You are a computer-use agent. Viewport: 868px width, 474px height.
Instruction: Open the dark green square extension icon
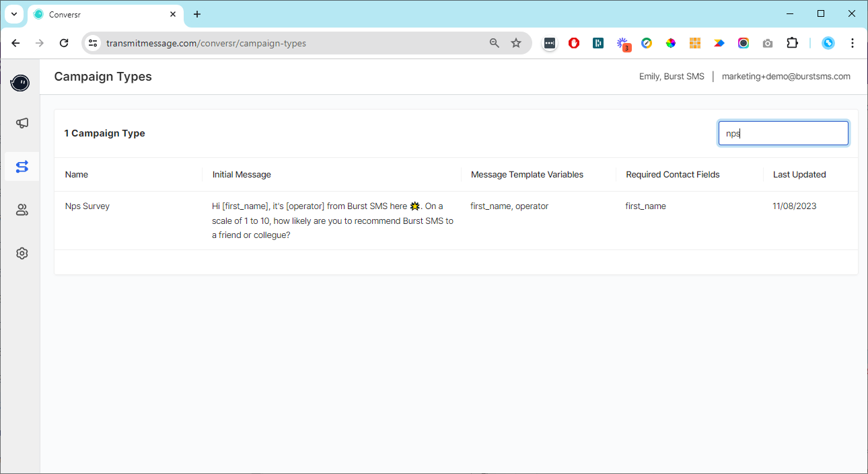pos(598,43)
